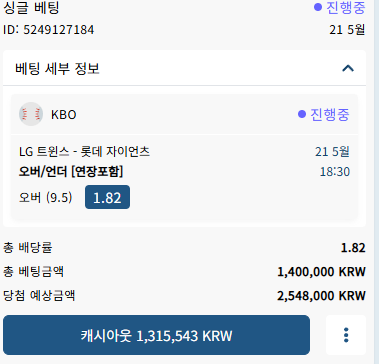Click the 싱글 베팅 title

coord(31,8)
